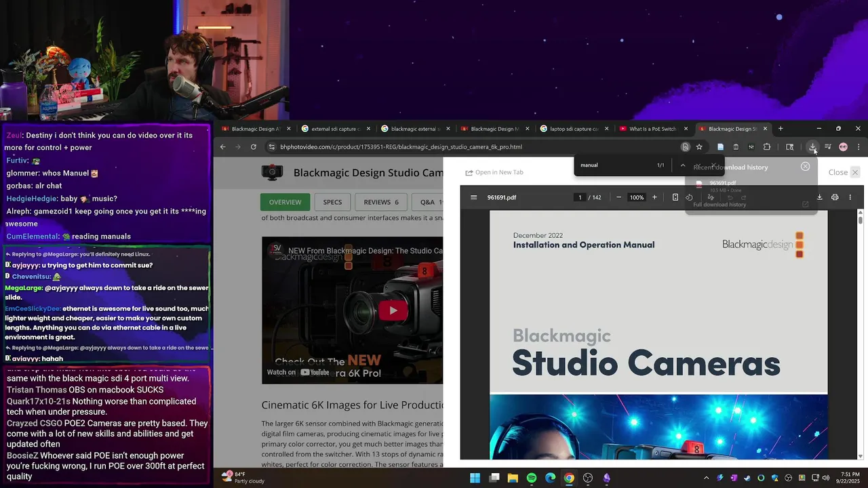
Task: Open the Chrome downloads button
Action: click(812, 147)
